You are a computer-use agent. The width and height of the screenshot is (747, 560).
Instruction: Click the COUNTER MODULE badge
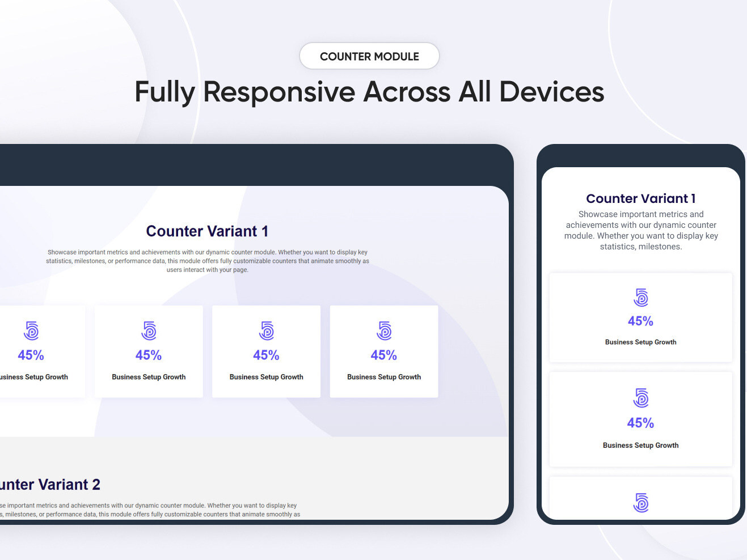tap(369, 56)
